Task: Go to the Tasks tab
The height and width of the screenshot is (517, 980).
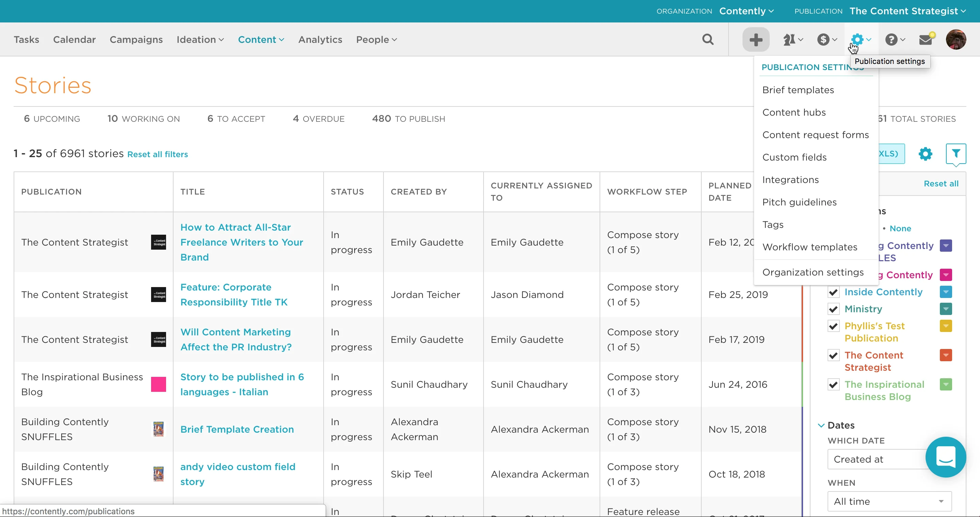Action: click(26, 39)
